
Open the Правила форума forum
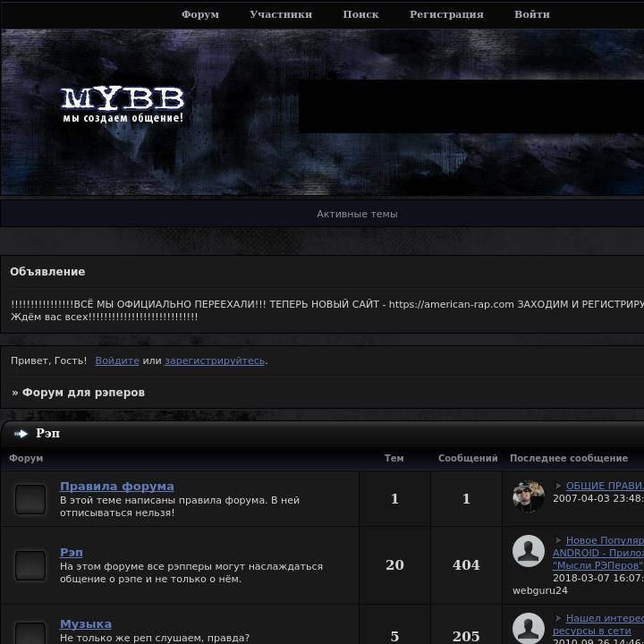coord(116,487)
